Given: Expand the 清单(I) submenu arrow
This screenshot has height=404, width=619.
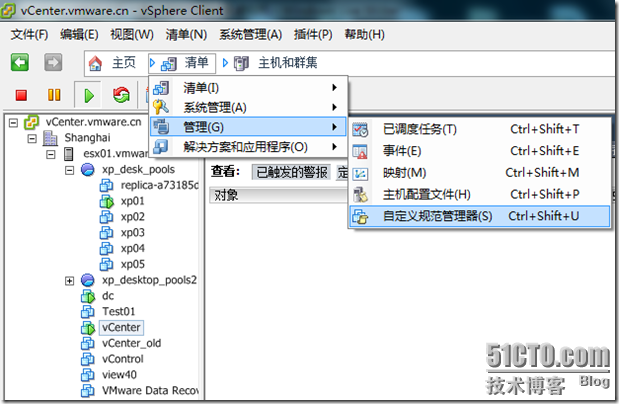Looking at the screenshot, I should (x=334, y=88).
